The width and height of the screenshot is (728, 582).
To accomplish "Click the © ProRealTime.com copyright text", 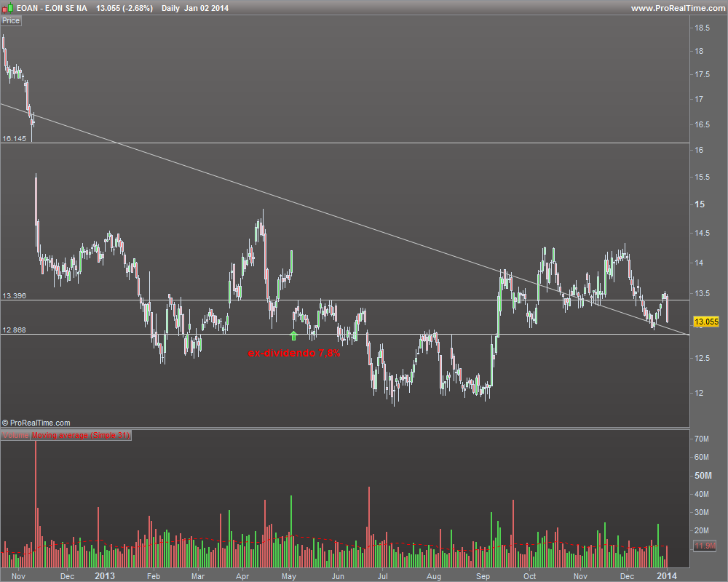I will pyautogui.click(x=36, y=423).
